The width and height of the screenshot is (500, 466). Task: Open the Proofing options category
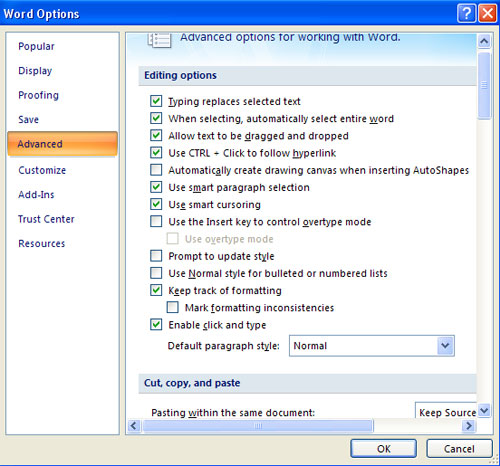[38, 95]
